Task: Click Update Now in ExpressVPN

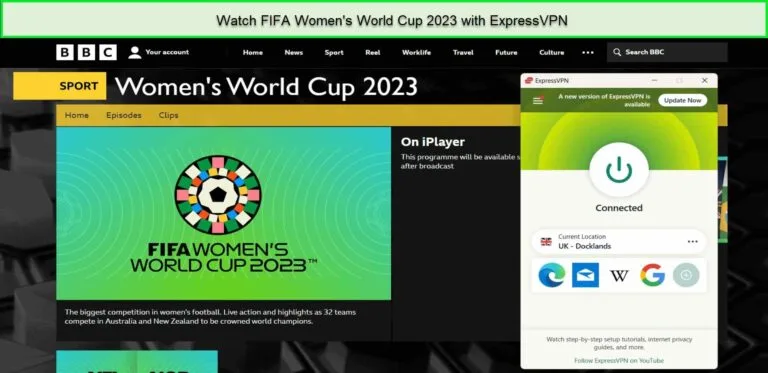Action: pyautogui.click(x=683, y=100)
